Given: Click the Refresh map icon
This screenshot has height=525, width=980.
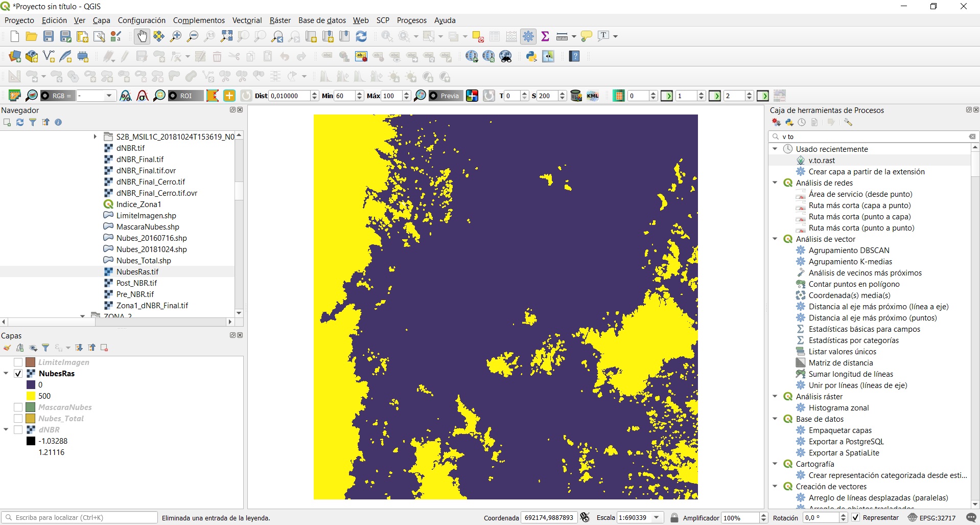Looking at the screenshot, I should tap(361, 36).
